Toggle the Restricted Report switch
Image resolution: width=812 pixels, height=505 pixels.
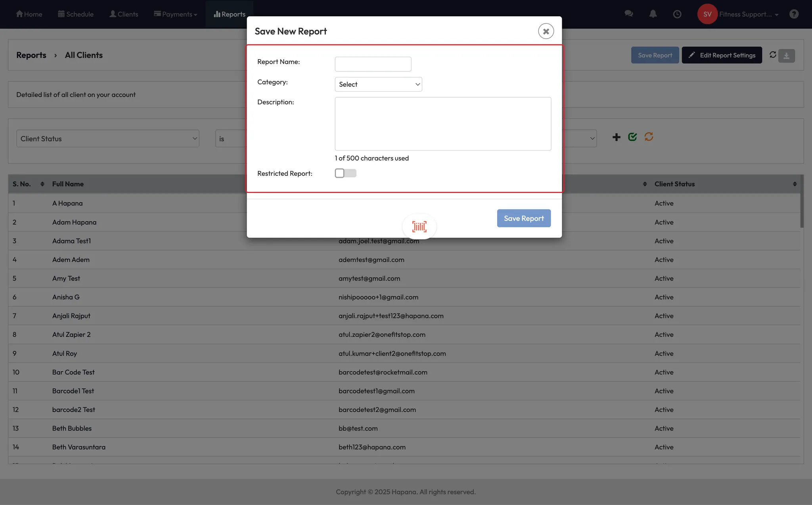345,173
